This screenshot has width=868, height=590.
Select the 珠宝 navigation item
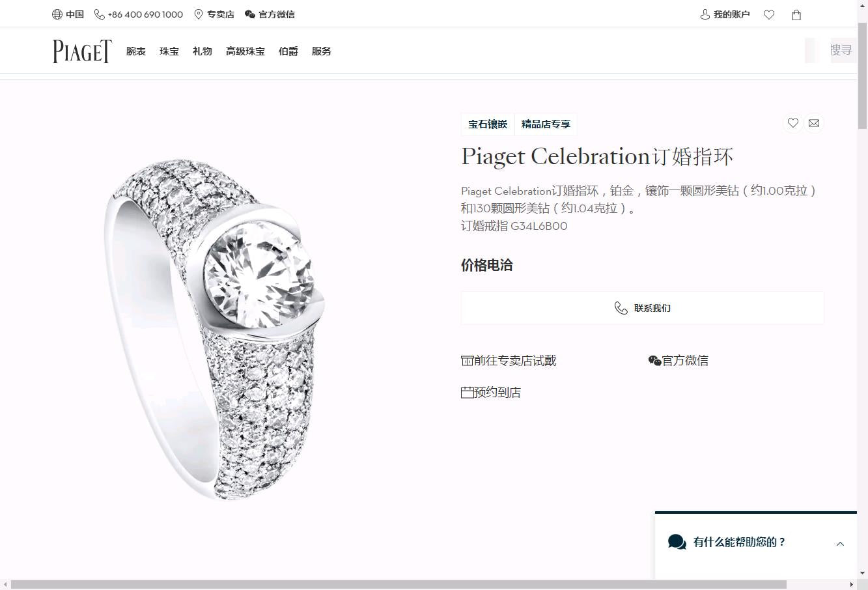[x=169, y=51]
